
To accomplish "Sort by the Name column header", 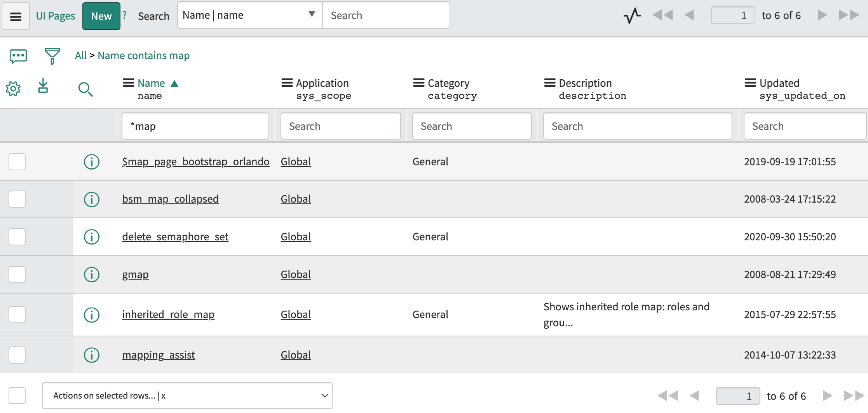I will [151, 83].
